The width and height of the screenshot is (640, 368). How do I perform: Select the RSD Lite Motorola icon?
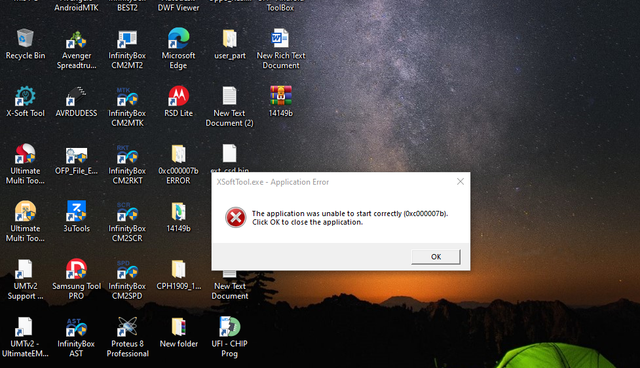pos(178,96)
